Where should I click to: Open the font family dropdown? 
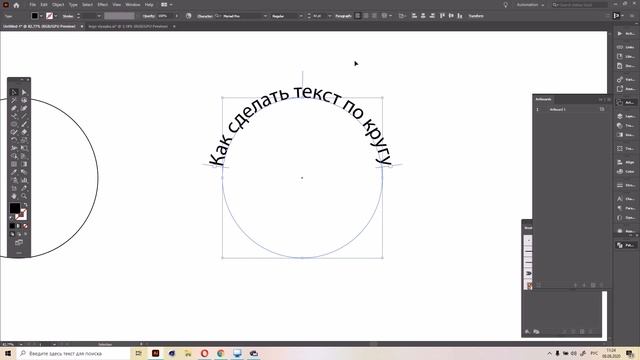click(x=265, y=16)
